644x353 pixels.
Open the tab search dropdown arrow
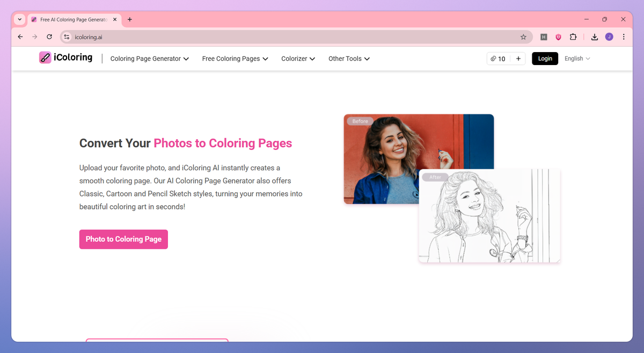coord(20,19)
